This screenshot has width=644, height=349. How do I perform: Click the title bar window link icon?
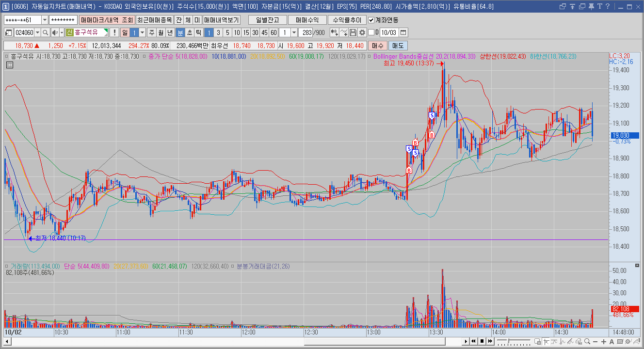click(x=563, y=6)
